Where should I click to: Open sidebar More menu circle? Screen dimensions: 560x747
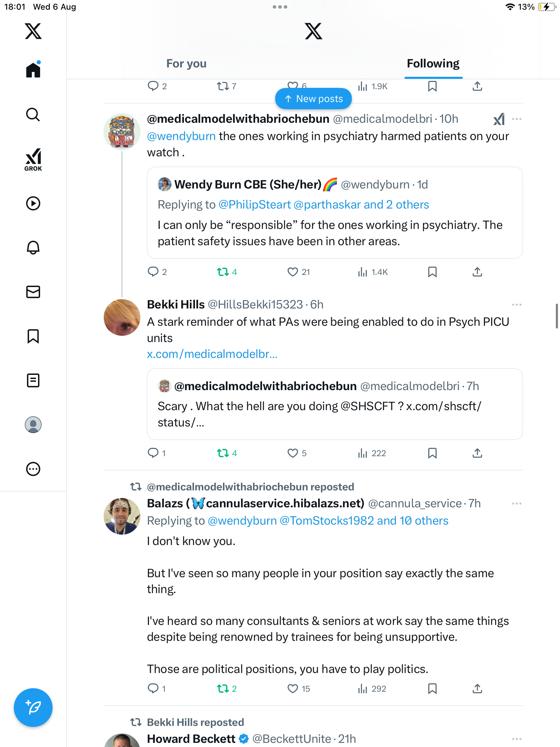(33, 469)
